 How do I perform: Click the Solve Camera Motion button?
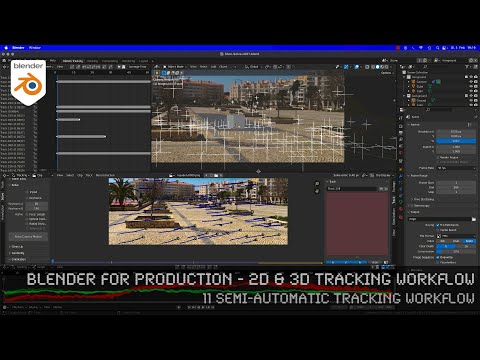tap(28, 237)
